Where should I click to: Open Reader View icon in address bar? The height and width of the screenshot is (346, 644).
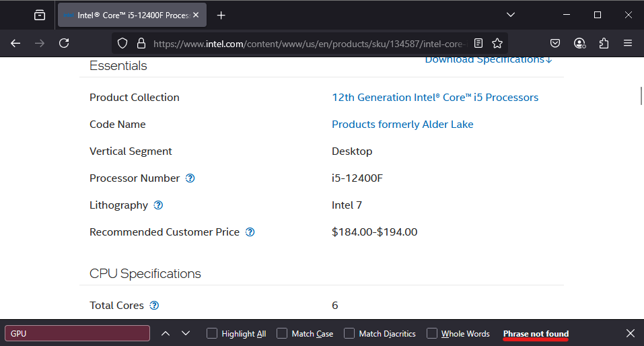[x=478, y=43]
